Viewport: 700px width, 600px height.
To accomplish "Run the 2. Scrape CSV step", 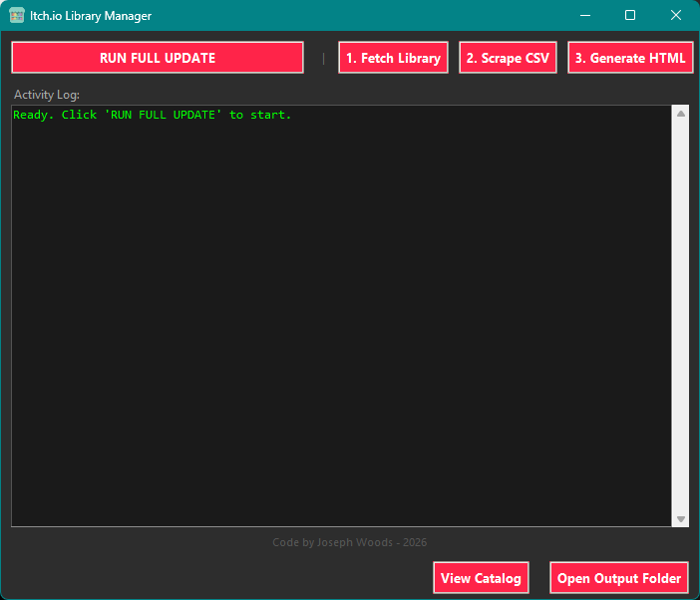I will click(x=508, y=58).
